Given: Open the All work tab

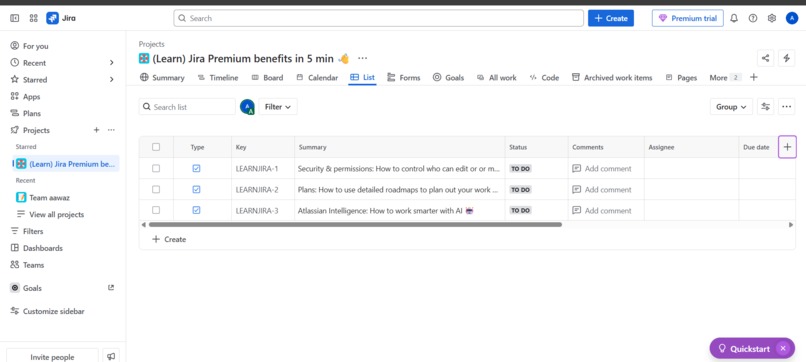Looking at the screenshot, I should [497, 78].
